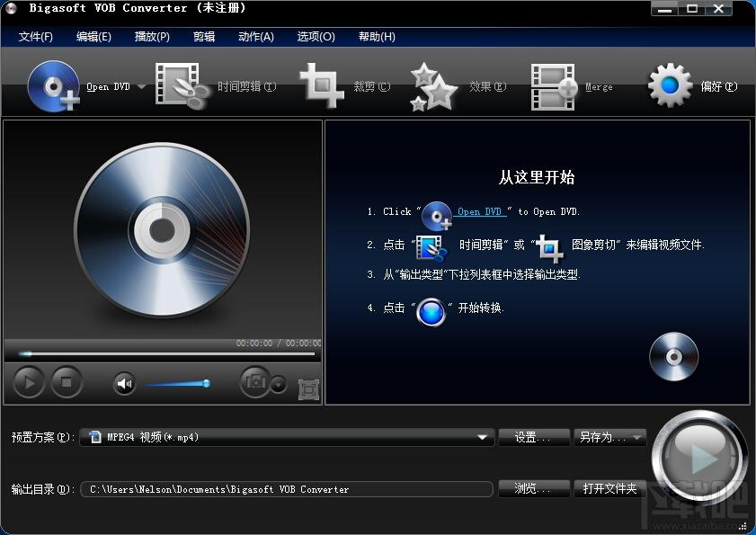The width and height of the screenshot is (756, 535).
Task: Open the 选项(O) menu
Action: pos(316,37)
